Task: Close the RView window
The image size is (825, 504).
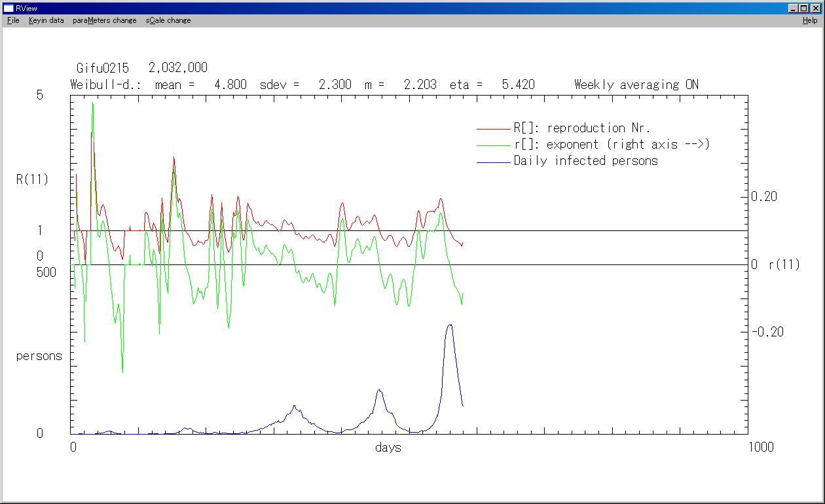Action: click(x=815, y=8)
